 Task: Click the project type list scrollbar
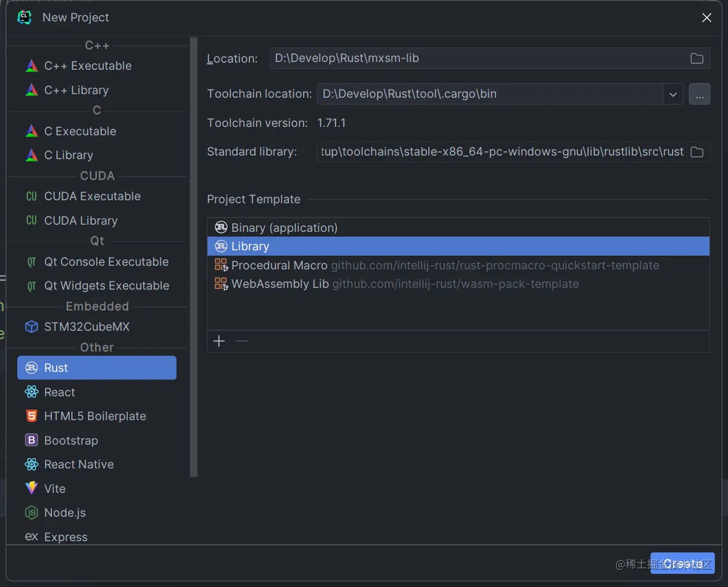pos(193,256)
